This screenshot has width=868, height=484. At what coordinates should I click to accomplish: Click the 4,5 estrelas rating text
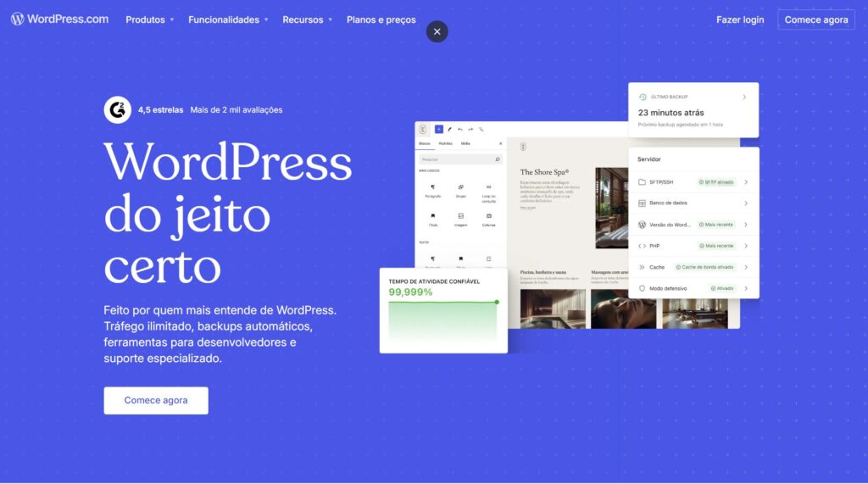pyautogui.click(x=160, y=109)
